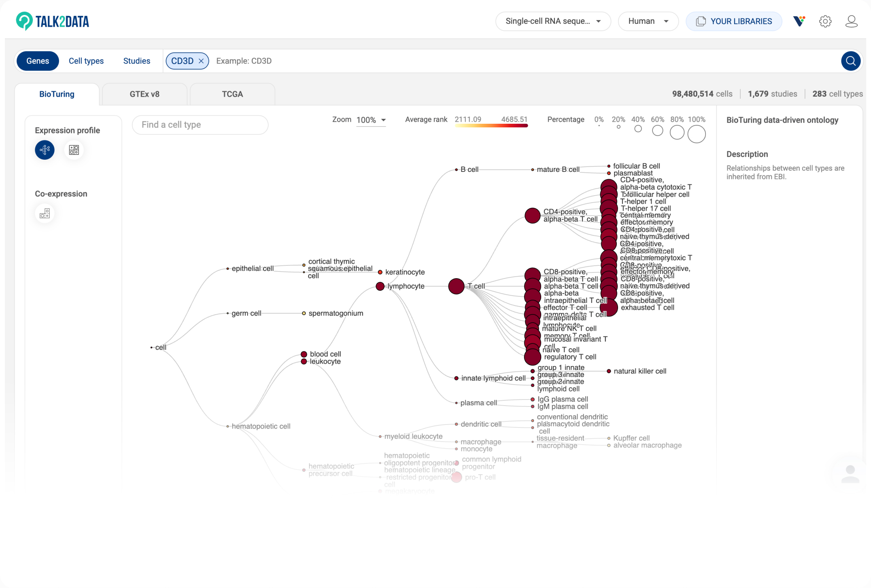Select the mature B cell node
The image size is (871, 588).
tap(532, 170)
